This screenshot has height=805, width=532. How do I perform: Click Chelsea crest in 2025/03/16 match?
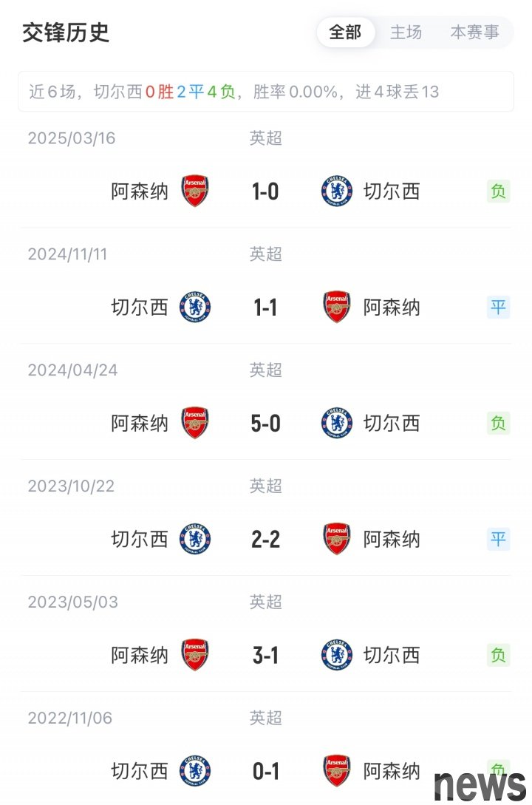point(337,191)
